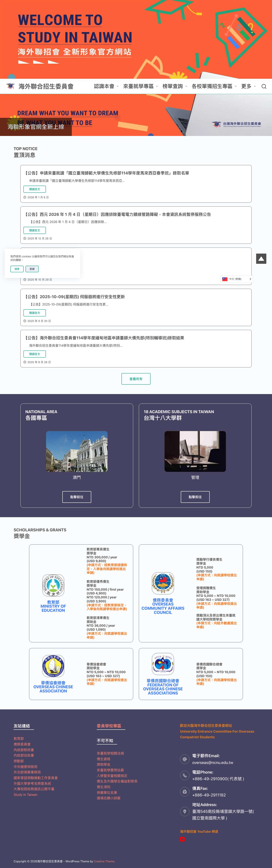Viewport: 272px width, 868px height.
Task: Expand the 榜單查詢 menu chevron
Action: click(186, 87)
